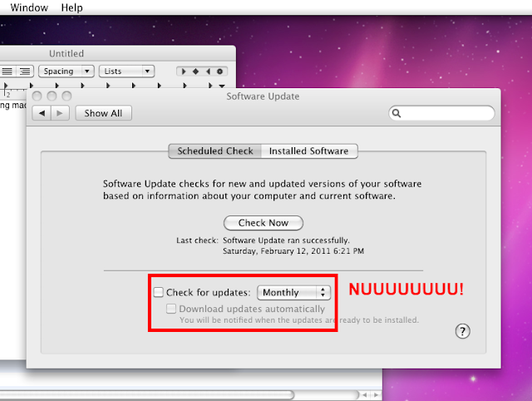This screenshot has height=401, width=532.
Task: Choose right tab stop left-pointing triangle icon
Action: pyautogui.click(x=208, y=72)
